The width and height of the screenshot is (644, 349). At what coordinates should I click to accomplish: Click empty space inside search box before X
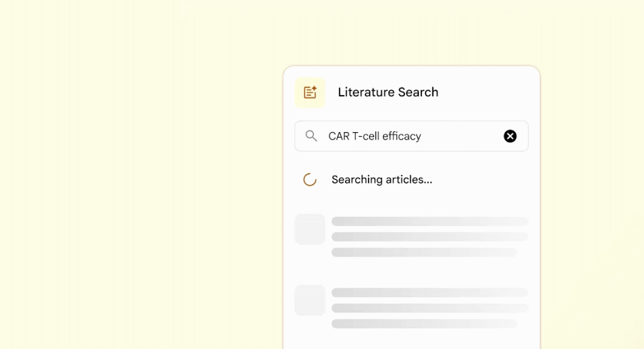pos(462,136)
